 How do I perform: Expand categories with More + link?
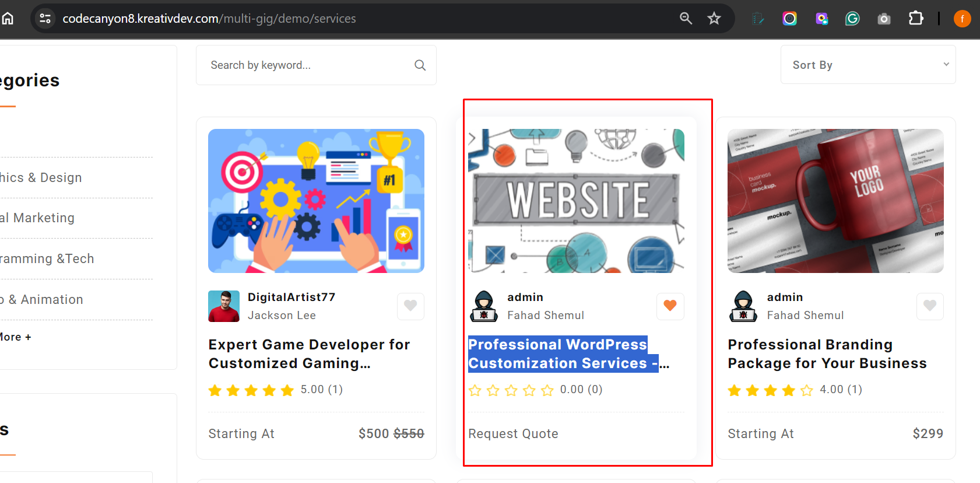click(x=15, y=337)
